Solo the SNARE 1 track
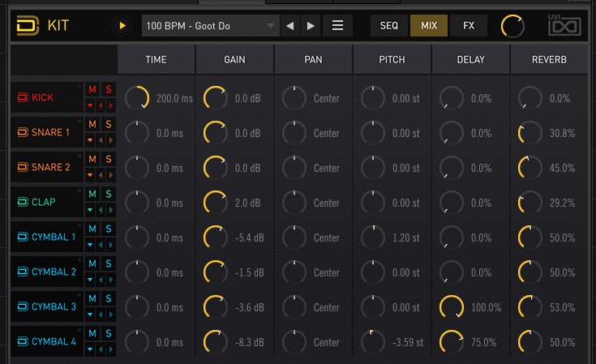596x364 pixels. [x=109, y=124]
